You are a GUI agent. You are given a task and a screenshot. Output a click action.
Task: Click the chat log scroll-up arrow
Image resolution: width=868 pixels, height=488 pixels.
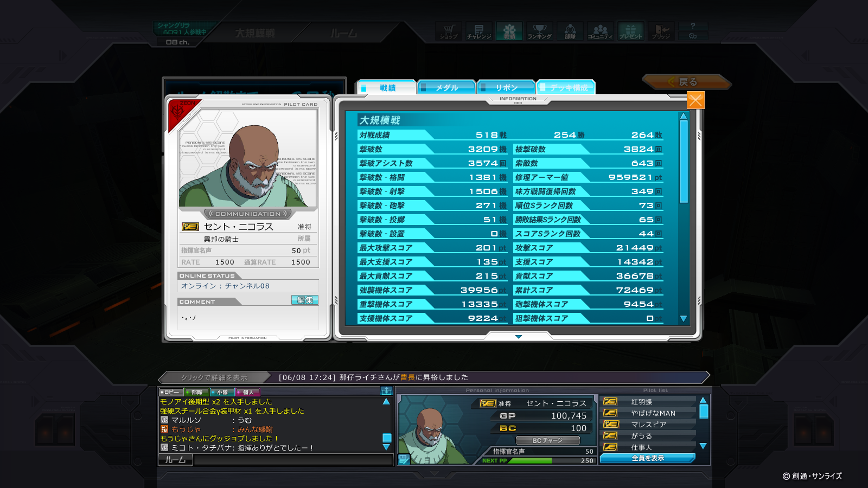[x=386, y=402]
